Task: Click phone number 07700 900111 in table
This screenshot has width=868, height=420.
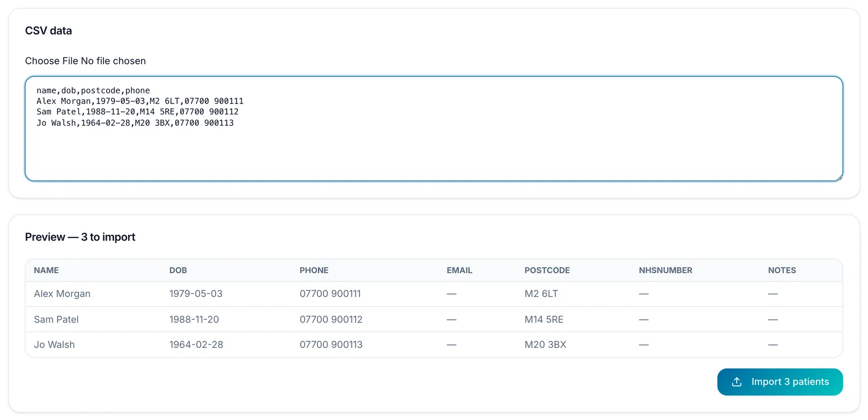Action: tap(330, 294)
